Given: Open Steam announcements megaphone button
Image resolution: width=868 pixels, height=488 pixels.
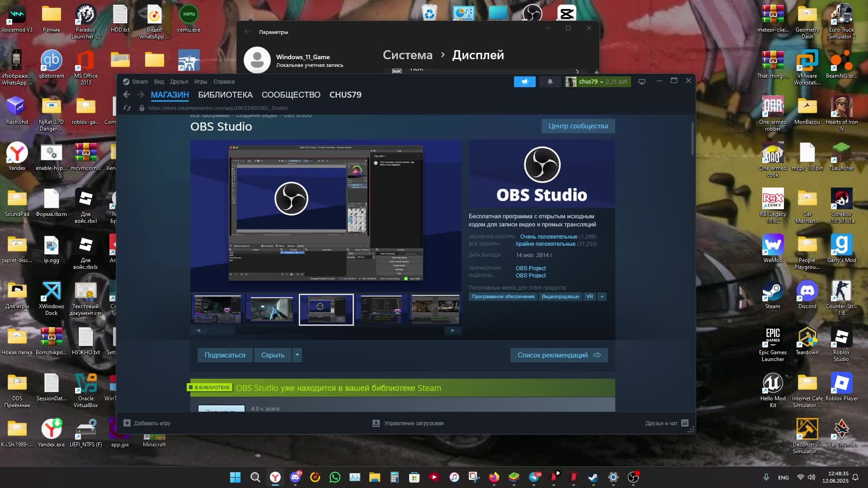Looking at the screenshot, I should pyautogui.click(x=524, y=82).
